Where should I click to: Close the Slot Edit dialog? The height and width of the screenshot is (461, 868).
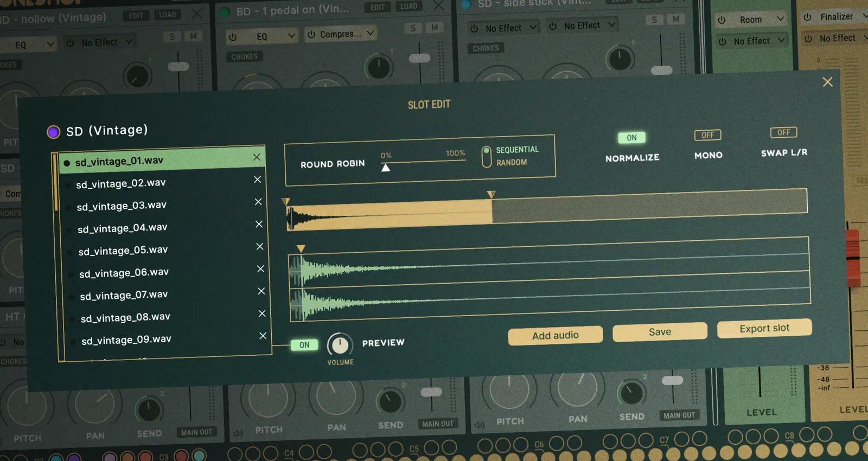coord(827,82)
